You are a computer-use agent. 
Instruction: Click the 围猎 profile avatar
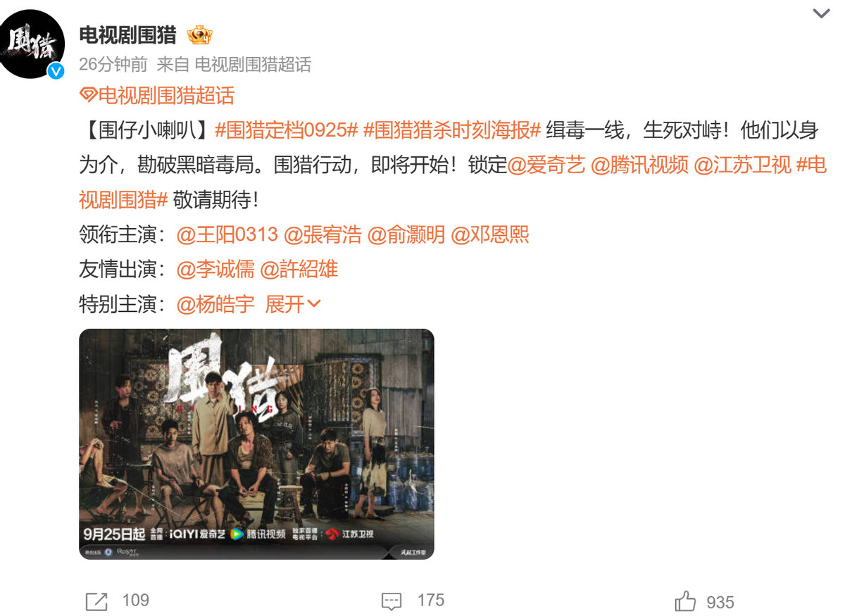point(33,44)
